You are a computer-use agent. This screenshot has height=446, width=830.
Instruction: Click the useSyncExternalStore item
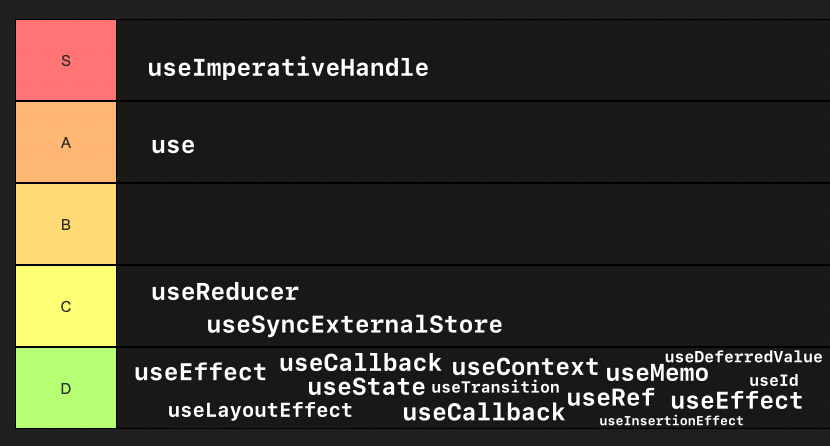click(x=354, y=325)
